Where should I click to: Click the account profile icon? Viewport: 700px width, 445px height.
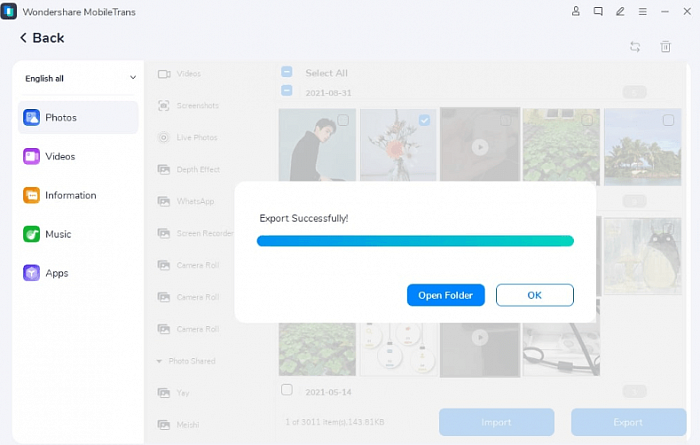[576, 11]
